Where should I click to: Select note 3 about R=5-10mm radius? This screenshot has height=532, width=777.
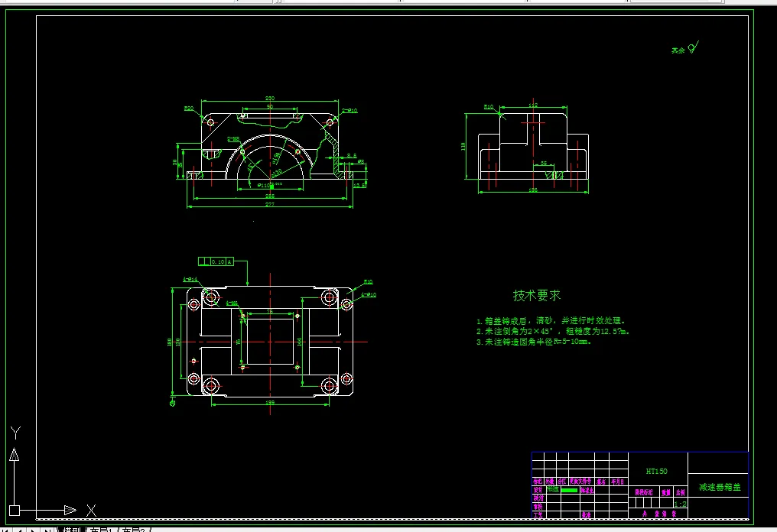pos(534,342)
